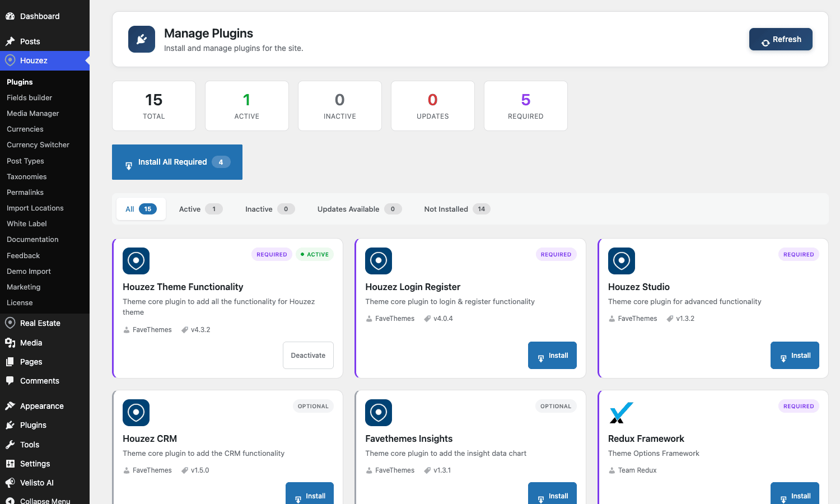Click Install All Required button
The height and width of the screenshot is (504, 840).
point(177,162)
